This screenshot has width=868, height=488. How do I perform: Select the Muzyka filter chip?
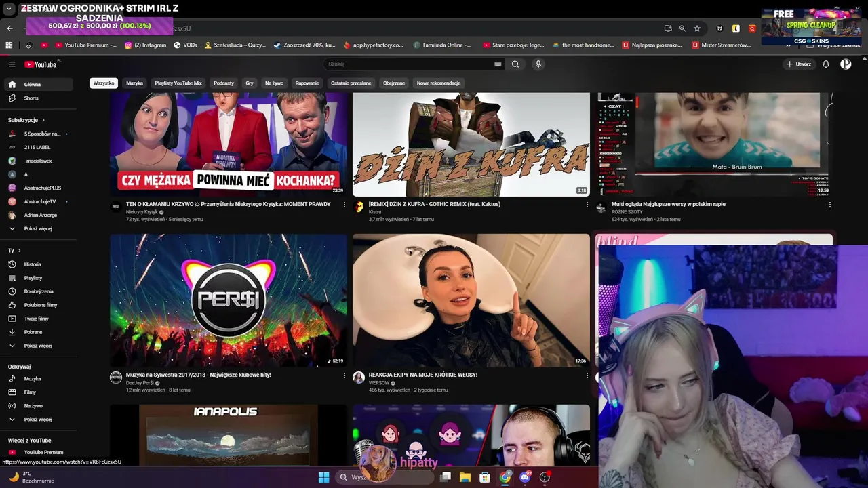(x=134, y=83)
